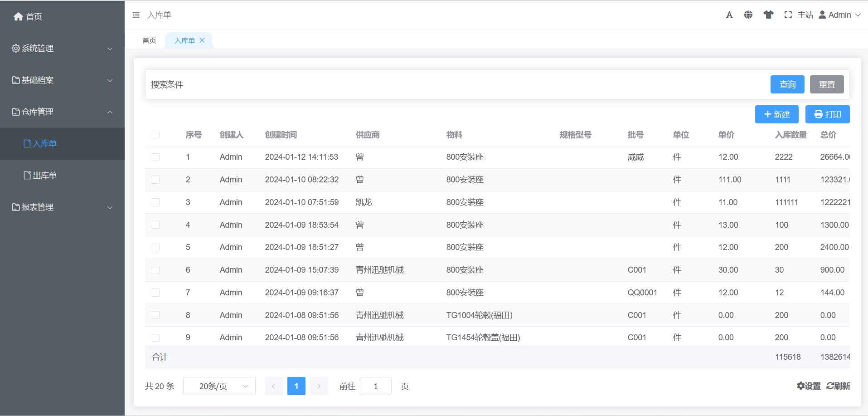868x416 pixels.
Task: Click batch 威威 in row 1
Action: tap(635, 157)
